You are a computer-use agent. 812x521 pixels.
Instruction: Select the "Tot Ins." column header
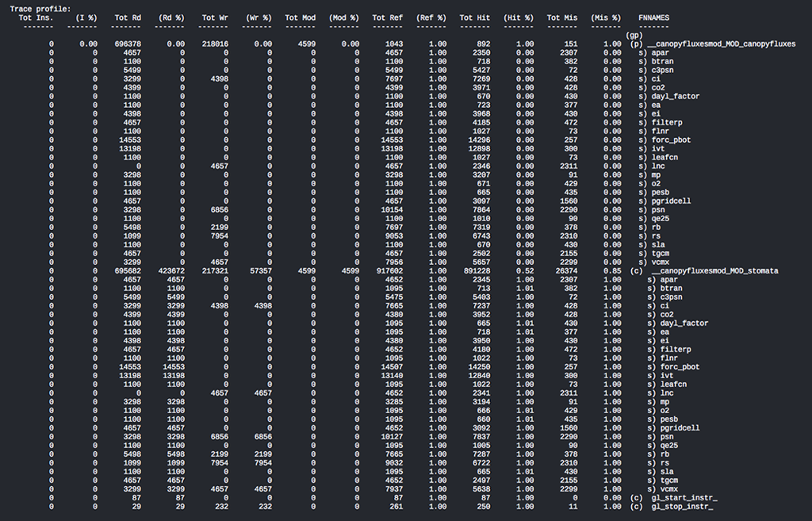point(38,17)
